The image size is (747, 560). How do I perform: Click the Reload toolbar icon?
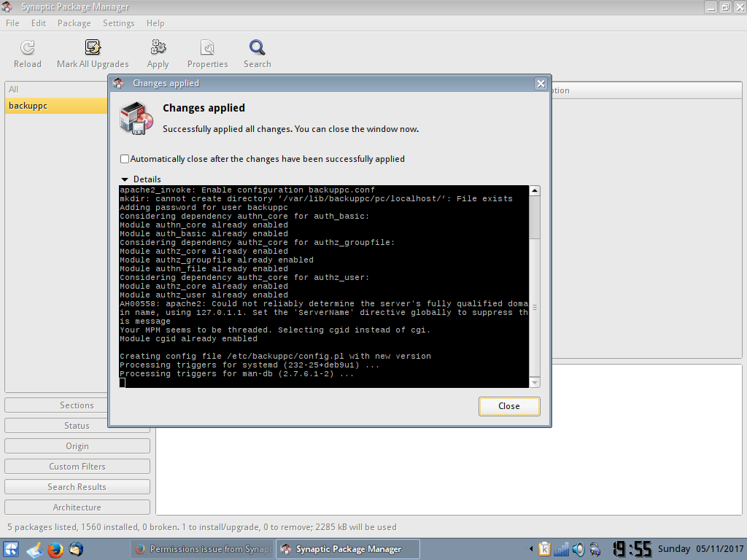[x=28, y=47]
